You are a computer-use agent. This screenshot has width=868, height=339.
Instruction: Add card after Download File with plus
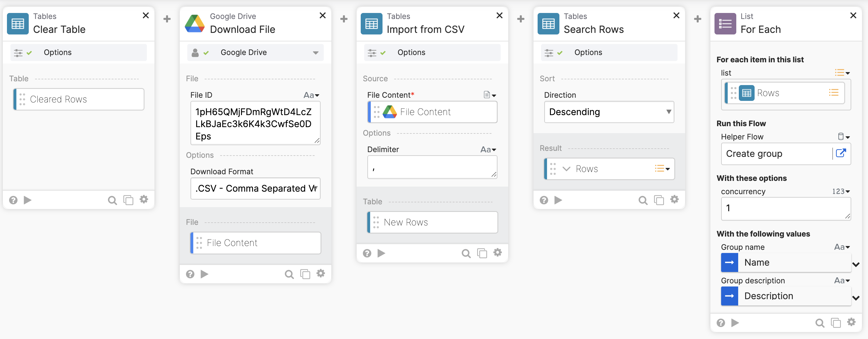(x=344, y=19)
